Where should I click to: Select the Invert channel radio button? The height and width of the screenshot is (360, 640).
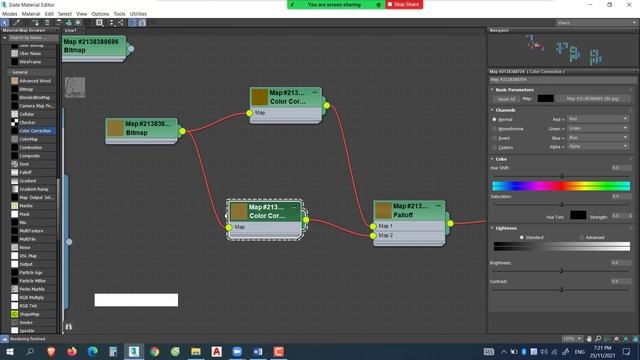point(494,138)
